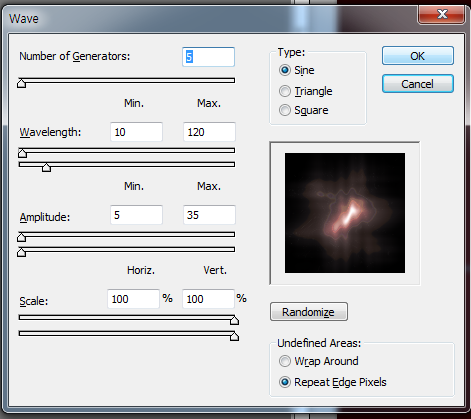Close the Wave dialog window

[442, 14]
